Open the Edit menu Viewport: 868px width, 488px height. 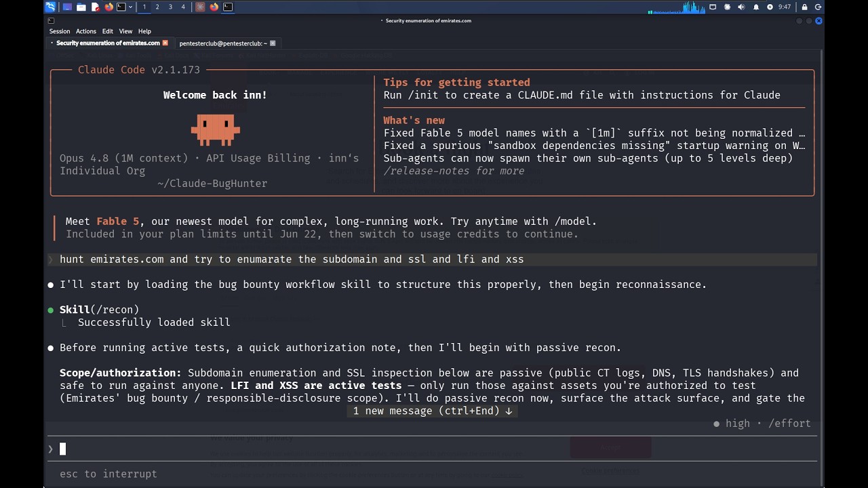[108, 31]
